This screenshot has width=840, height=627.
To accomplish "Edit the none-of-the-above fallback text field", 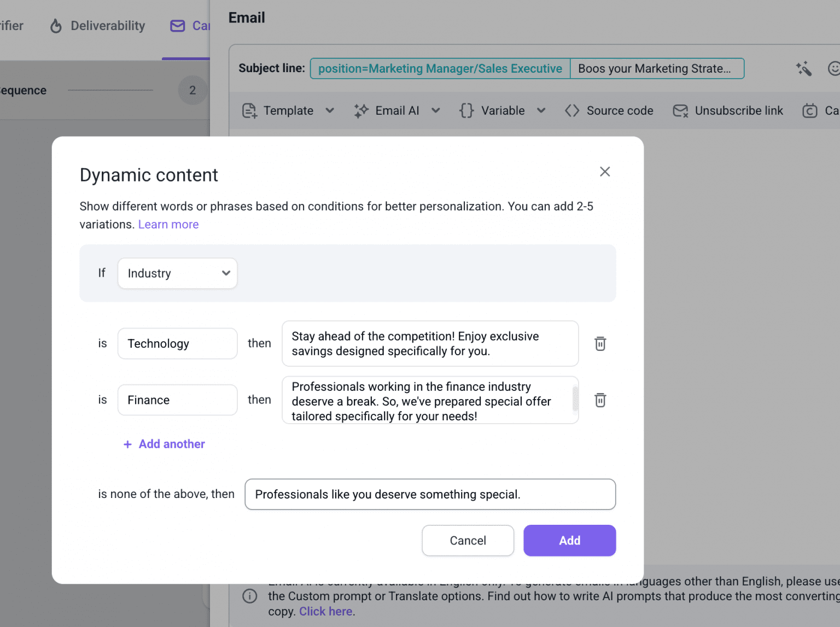I will point(430,495).
